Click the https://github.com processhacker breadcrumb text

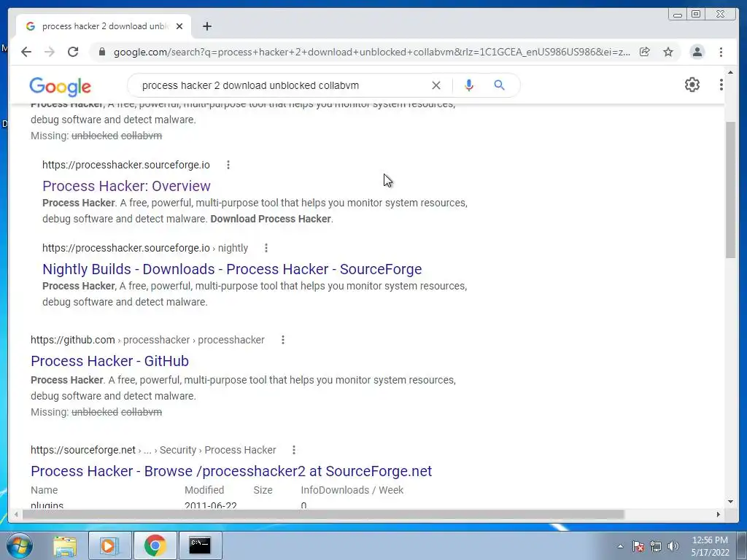[147, 340]
